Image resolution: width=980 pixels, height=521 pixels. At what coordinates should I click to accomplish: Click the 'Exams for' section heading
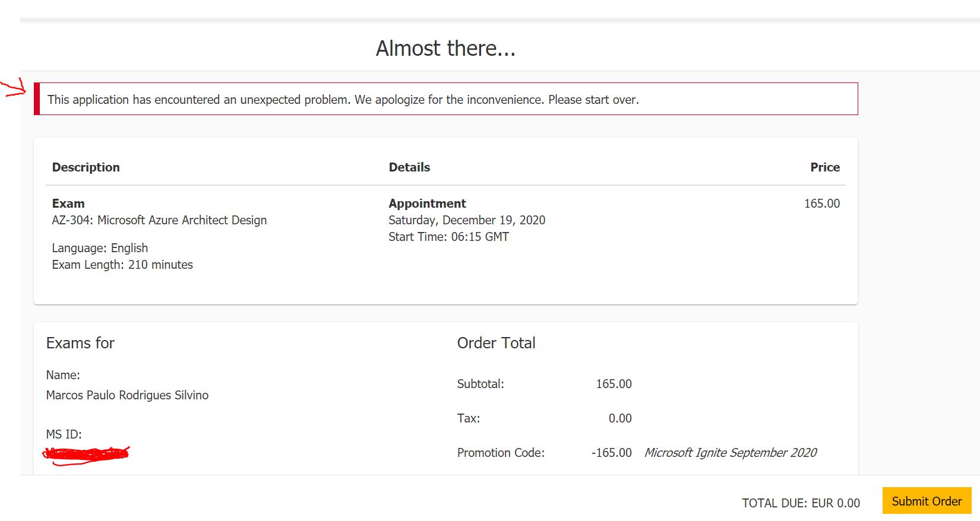point(80,343)
